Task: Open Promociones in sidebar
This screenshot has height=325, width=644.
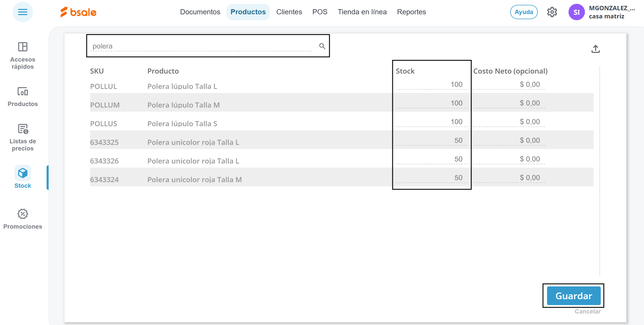Action: pos(23,219)
